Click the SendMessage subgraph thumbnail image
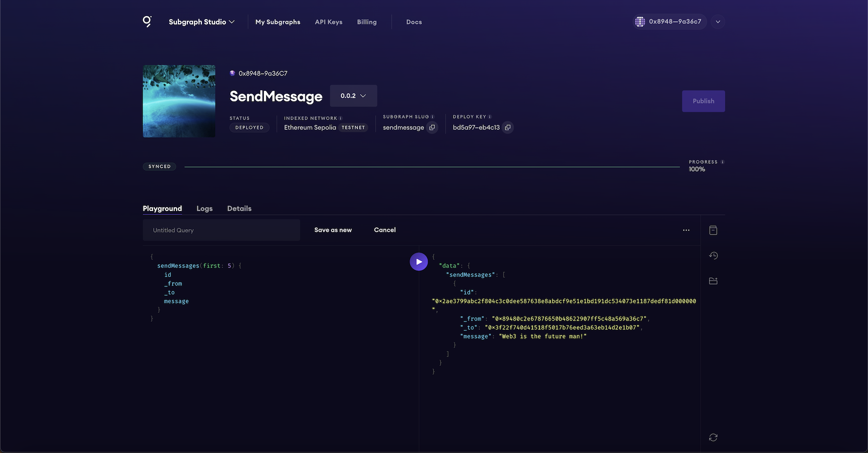 179,101
